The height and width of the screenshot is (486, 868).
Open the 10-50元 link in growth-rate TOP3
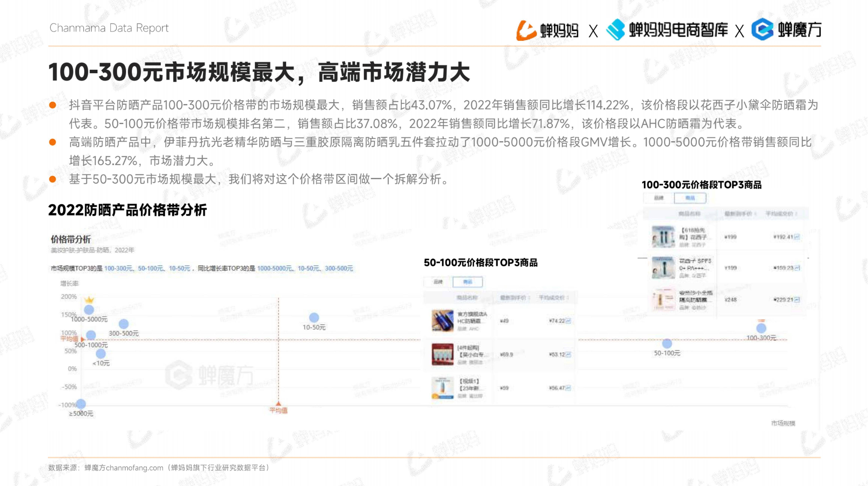click(x=308, y=268)
